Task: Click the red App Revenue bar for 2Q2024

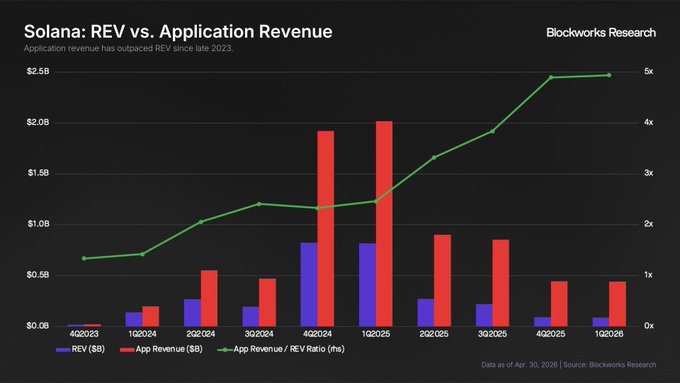Action: point(209,298)
